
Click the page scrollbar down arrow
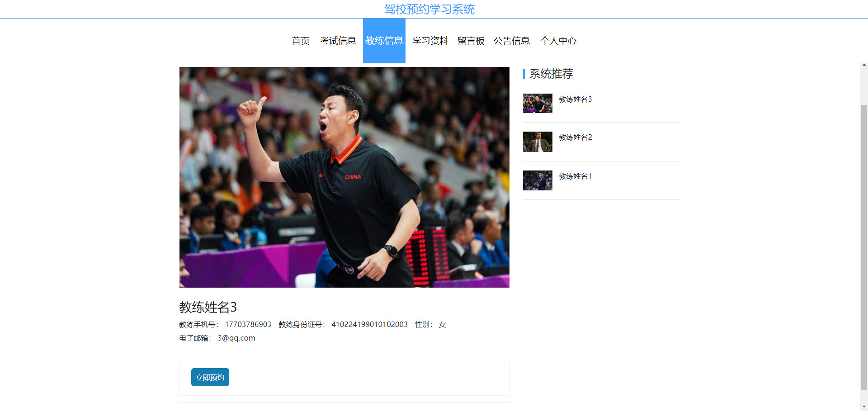point(864,407)
